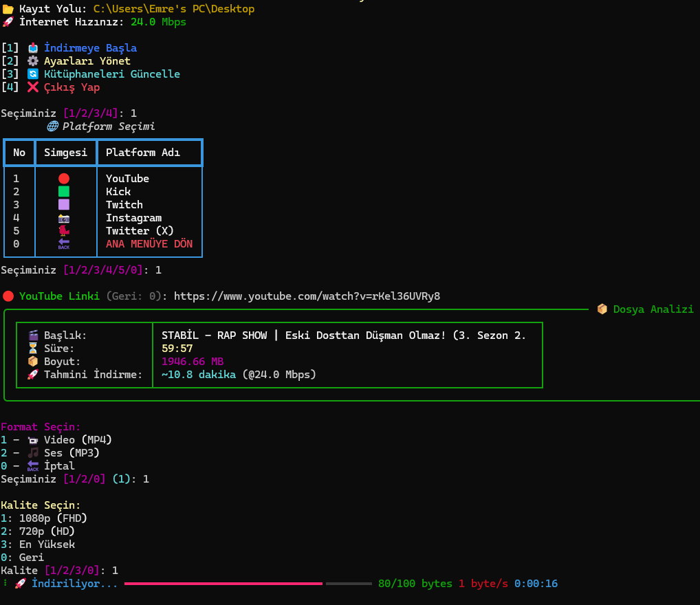Screen dimensions: 700x605
Task: Click the 1946.66 MB size value
Action: (193, 361)
